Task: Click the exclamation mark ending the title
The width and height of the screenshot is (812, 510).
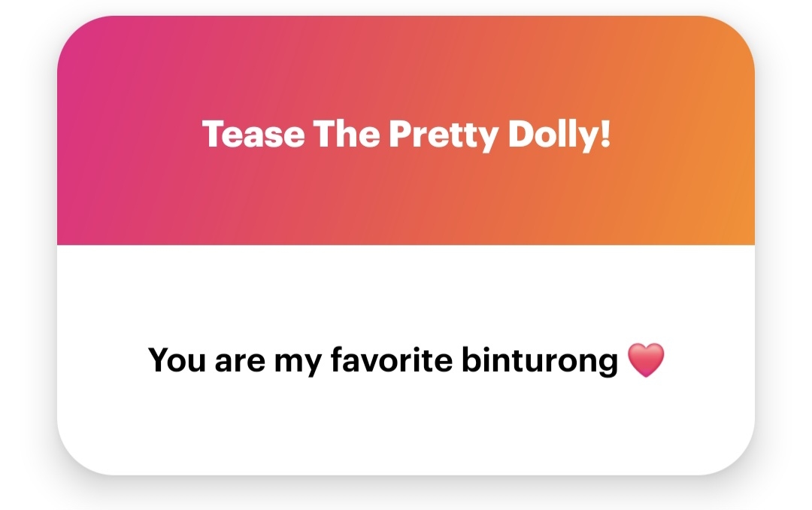Action: 605,135
